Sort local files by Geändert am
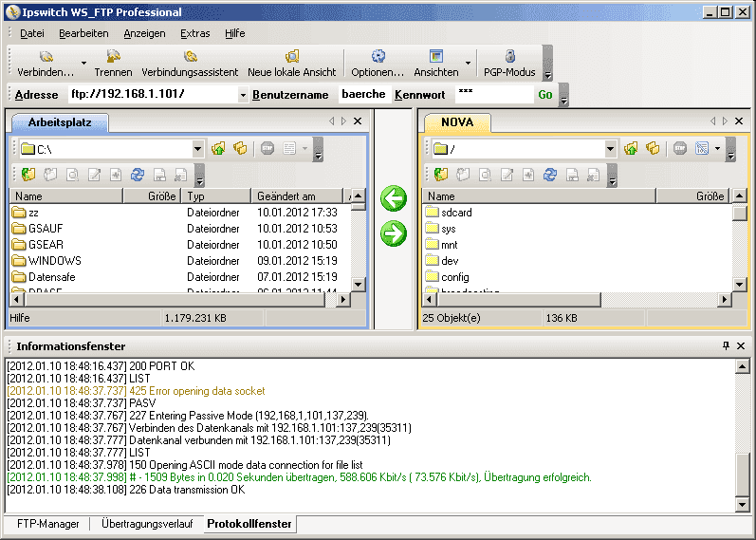This screenshot has width=756, height=540. point(297,196)
